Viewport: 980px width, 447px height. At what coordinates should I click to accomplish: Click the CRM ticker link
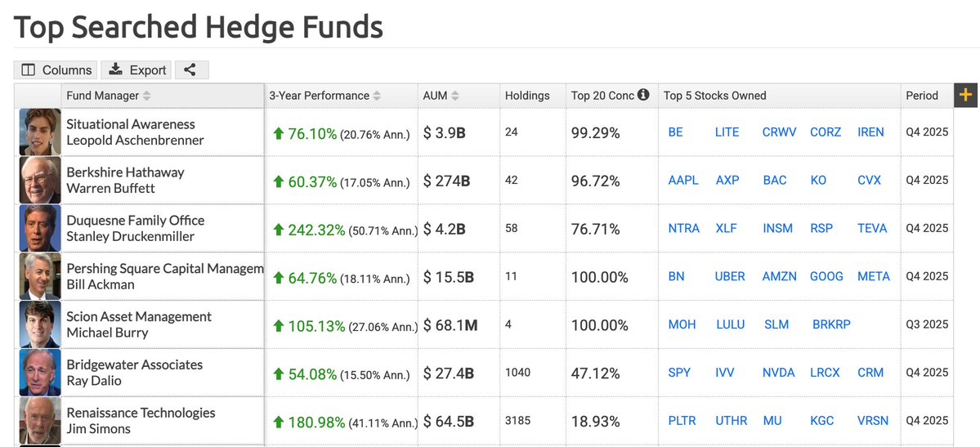coord(870,373)
